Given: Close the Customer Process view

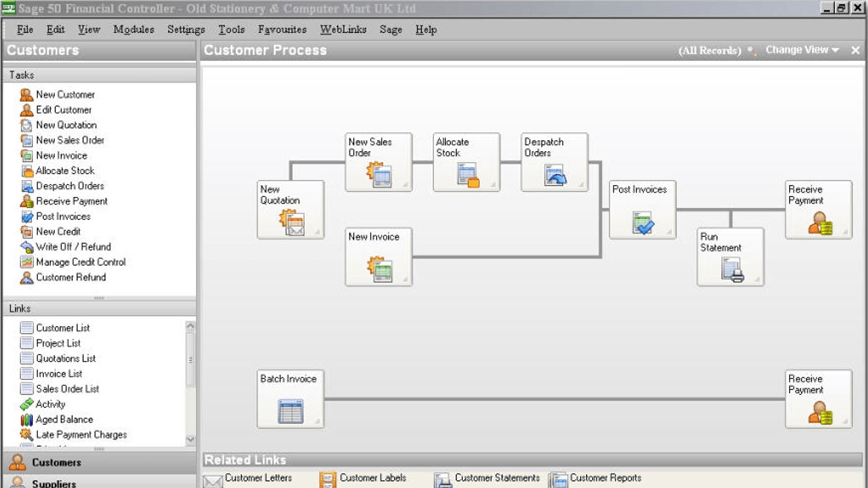Looking at the screenshot, I should coord(855,50).
